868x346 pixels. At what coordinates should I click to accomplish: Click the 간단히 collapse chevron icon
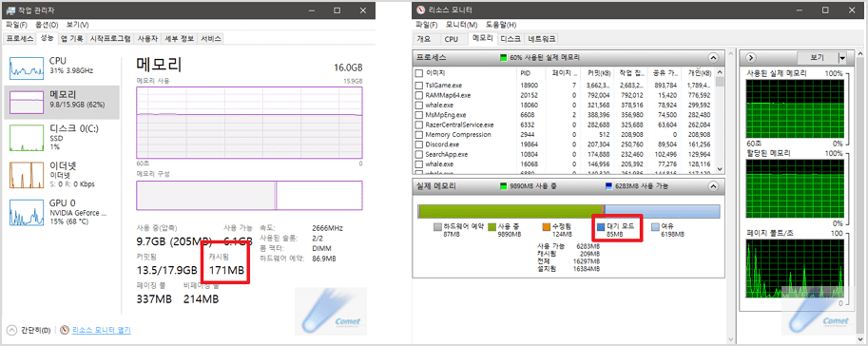[x=12, y=330]
